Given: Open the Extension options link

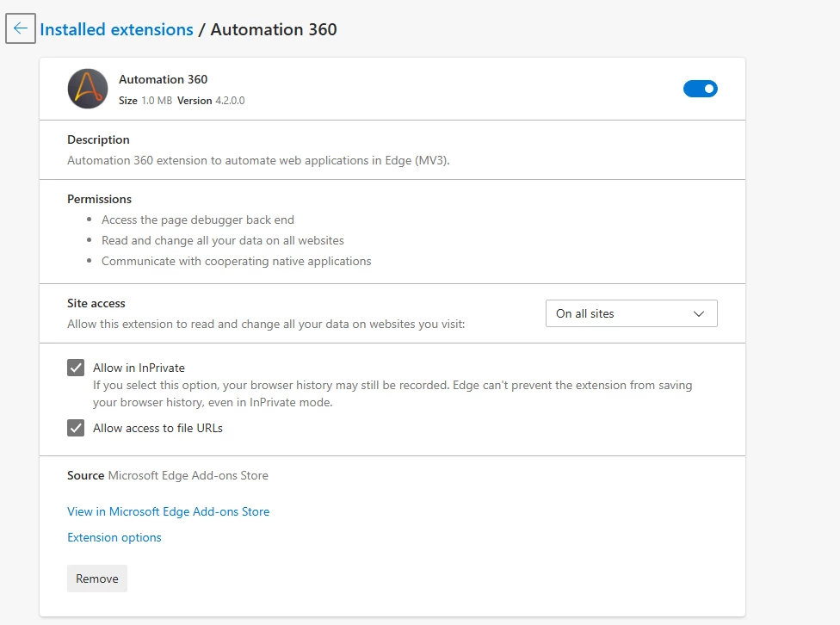Looking at the screenshot, I should pyautogui.click(x=114, y=537).
